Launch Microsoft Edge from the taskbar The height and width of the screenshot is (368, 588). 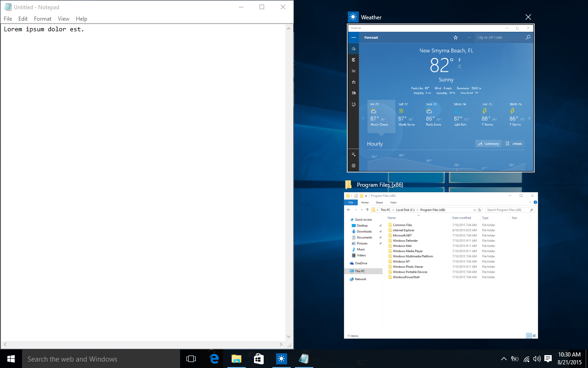click(x=214, y=359)
